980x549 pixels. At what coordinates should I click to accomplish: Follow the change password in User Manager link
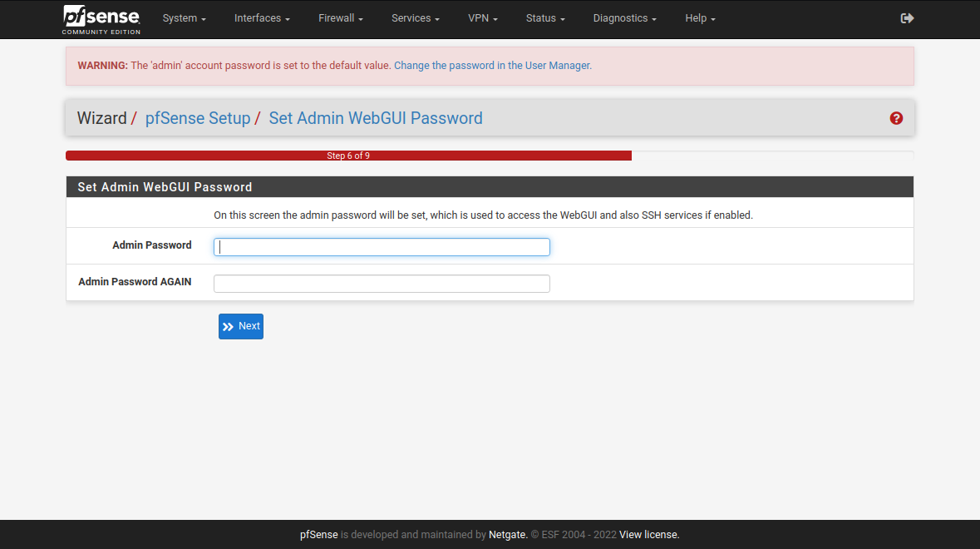point(492,66)
